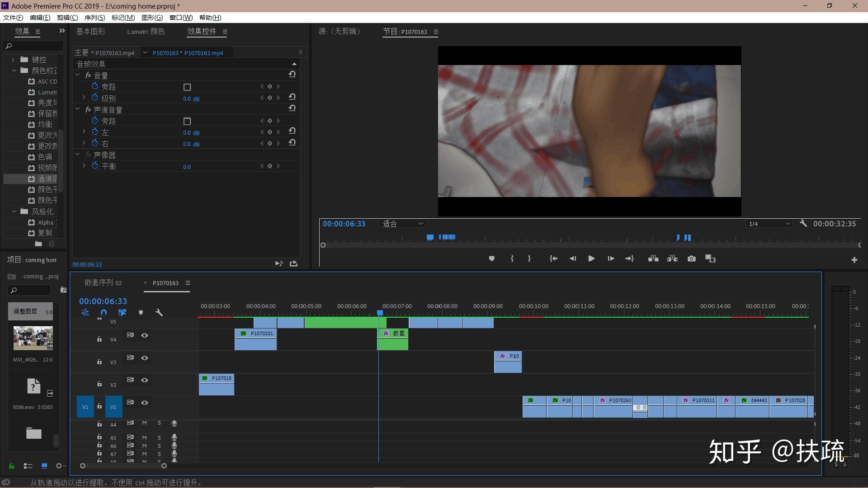Toggle lock on track V4
This screenshot has width=868, height=488.
tap(99, 339)
